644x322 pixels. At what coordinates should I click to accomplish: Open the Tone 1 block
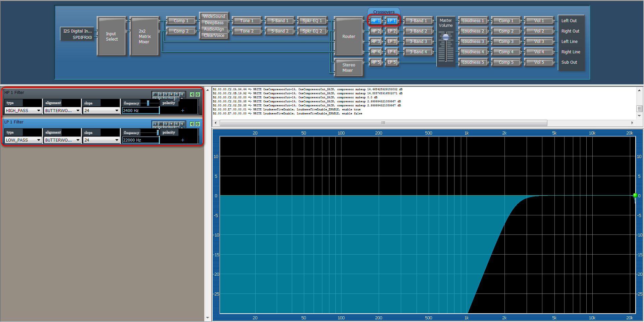pos(247,21)
